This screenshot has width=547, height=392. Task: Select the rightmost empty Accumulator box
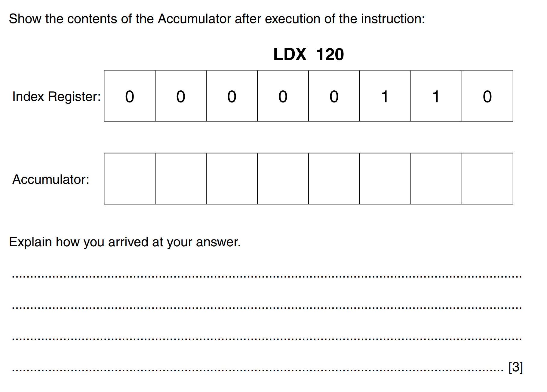point(487,179)
